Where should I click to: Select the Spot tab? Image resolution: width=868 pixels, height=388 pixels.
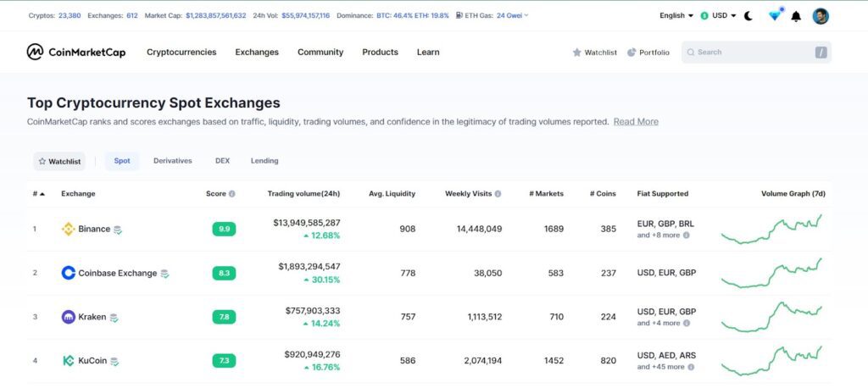click(122, 161)
